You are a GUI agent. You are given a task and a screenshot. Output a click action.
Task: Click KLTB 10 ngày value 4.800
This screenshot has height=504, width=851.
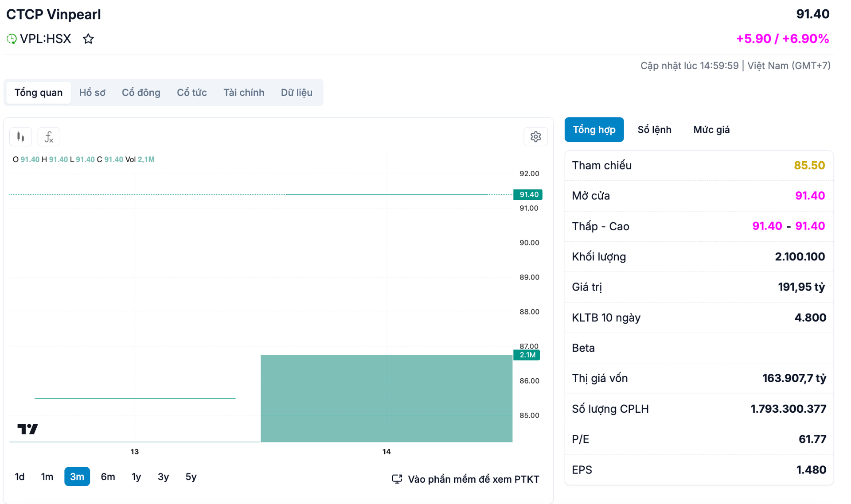(x=810, y=318)
